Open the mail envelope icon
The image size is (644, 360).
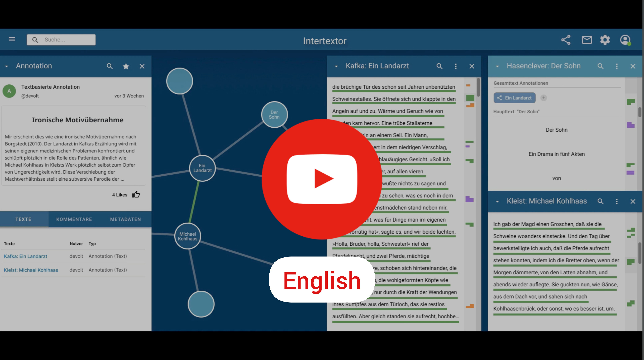click(x=587, y=40)
